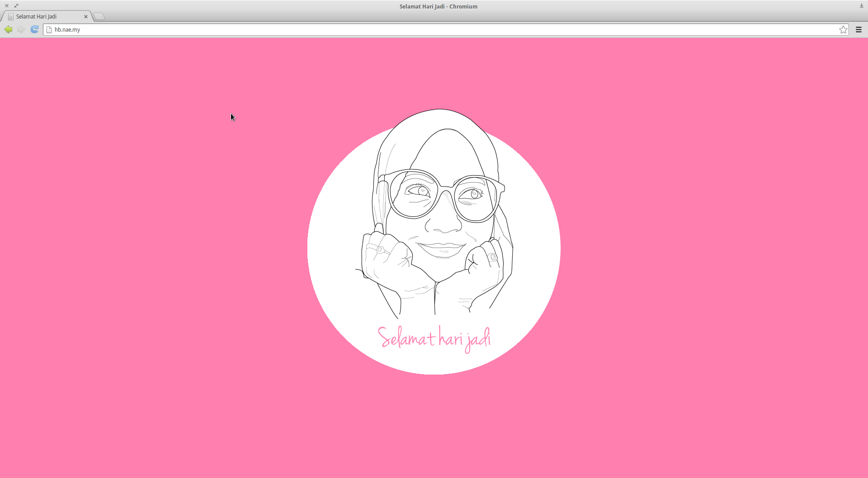Minimize the window using the top-right arrow
The width and height of the screenshot is (868, 478).
coord(861,6)
